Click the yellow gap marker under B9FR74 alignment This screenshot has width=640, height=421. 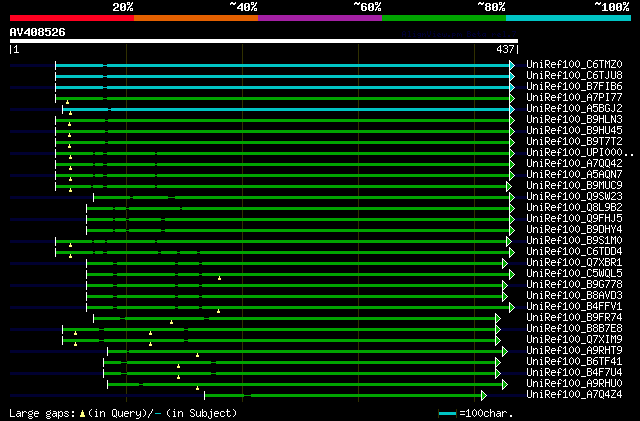(x=171, y=322)
